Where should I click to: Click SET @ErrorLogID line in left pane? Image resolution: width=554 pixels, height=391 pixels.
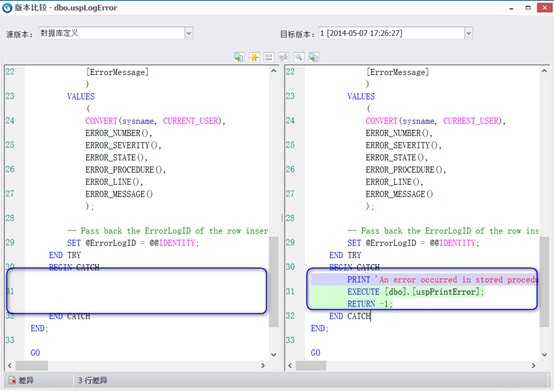pos(133,243)
